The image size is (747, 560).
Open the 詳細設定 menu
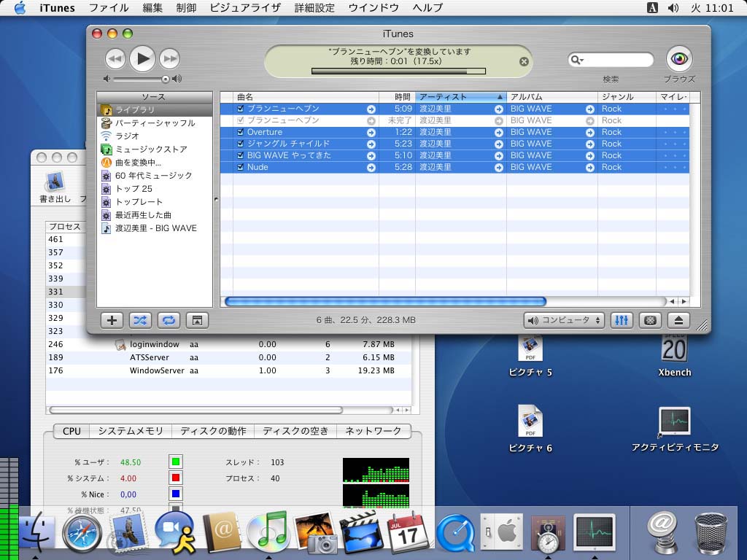click(314, 7)
